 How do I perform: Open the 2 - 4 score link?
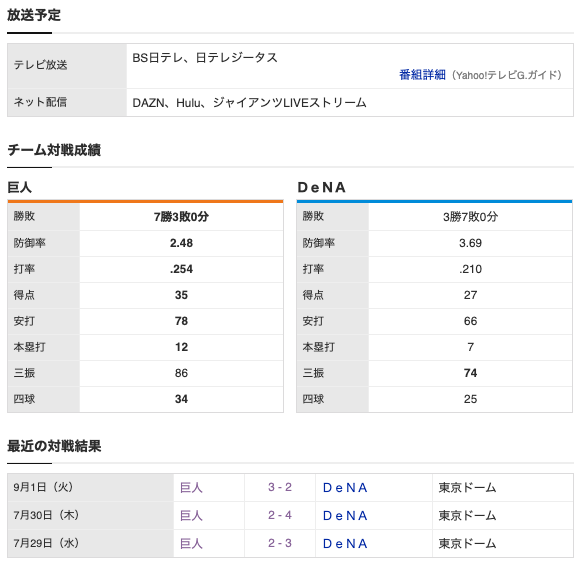[x=280, y=515]
